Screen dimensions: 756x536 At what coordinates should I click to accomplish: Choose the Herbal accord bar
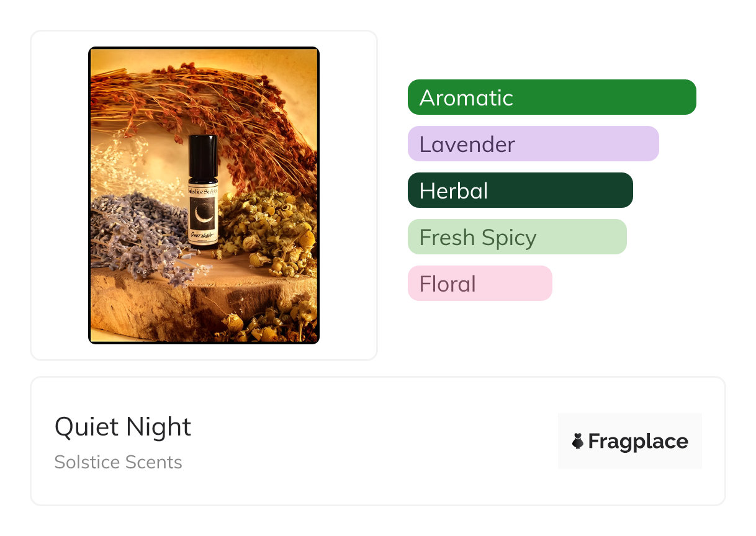pyautogui.click(x=520, y=190)
